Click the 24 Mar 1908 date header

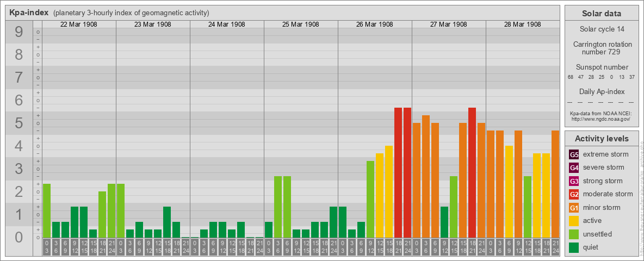click(227, 24)
